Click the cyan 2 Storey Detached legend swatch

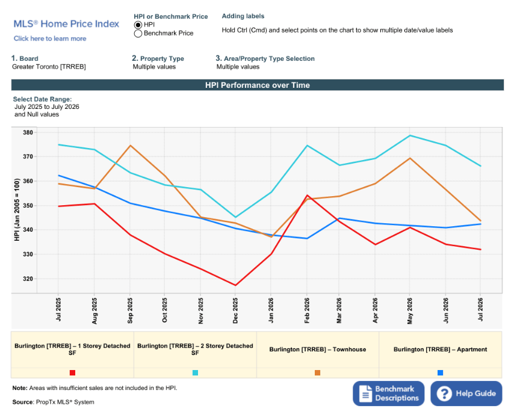click(195, 372)
